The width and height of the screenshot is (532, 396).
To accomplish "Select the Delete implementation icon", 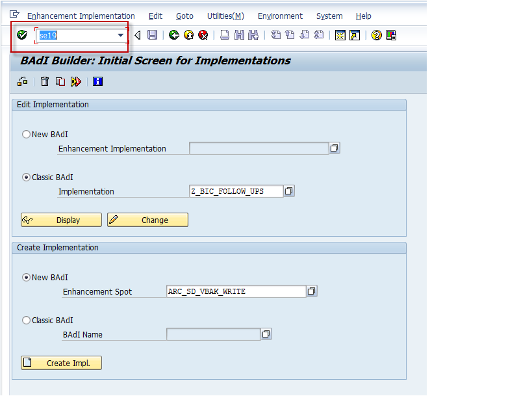I will pos(44,81).
